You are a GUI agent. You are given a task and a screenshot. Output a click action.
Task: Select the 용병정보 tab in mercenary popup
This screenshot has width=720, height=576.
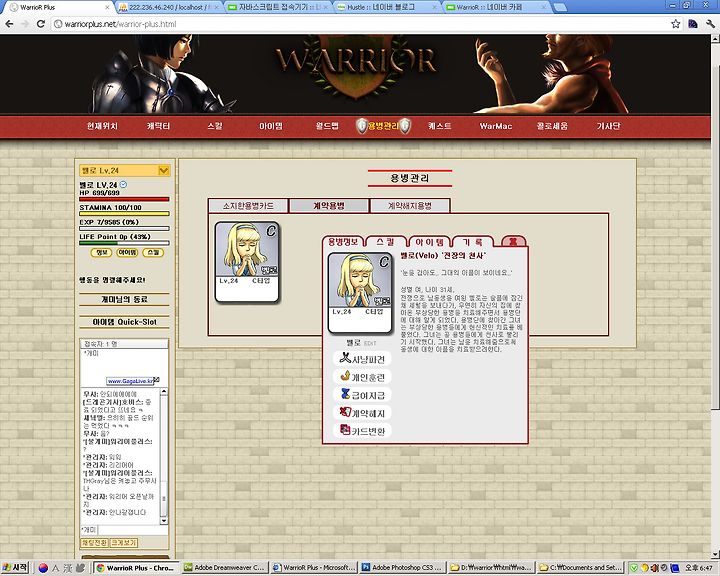point(343,242)
